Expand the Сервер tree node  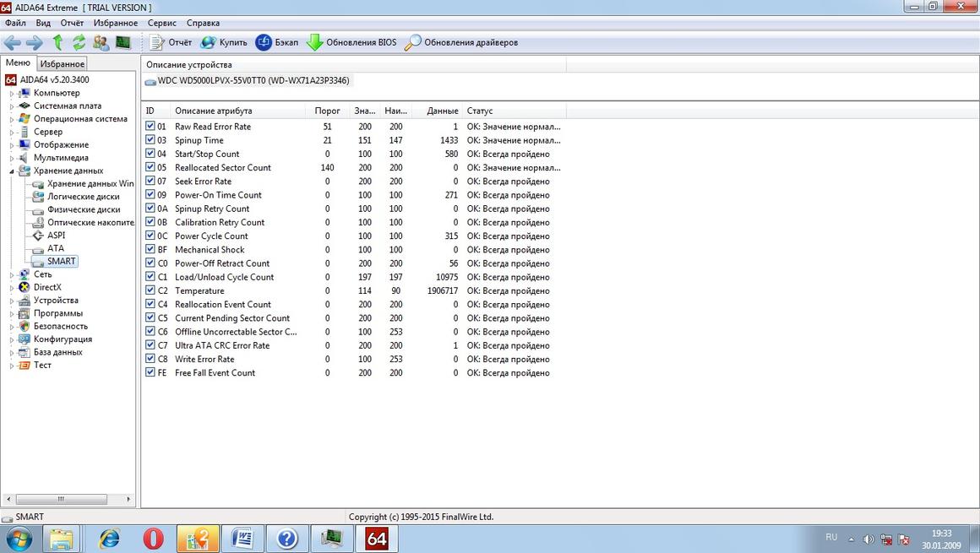11,133
